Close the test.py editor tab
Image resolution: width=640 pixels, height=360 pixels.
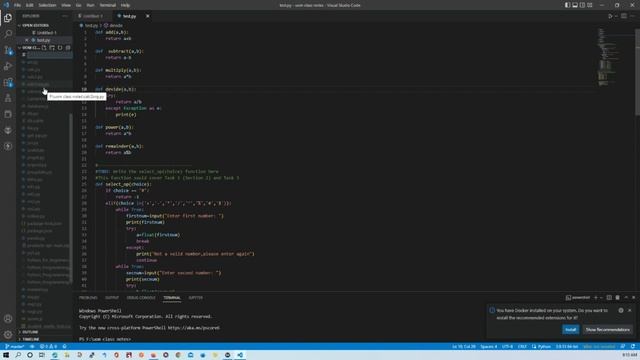(x=148, y=16)
